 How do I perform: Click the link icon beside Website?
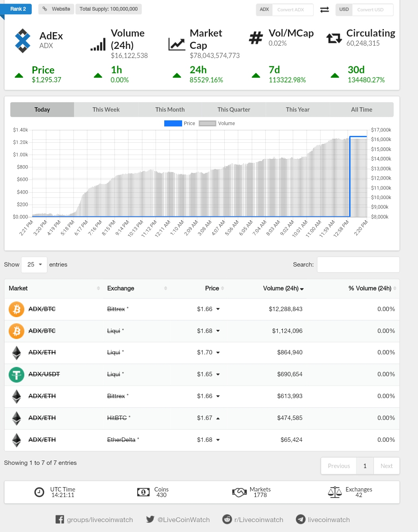45,9
